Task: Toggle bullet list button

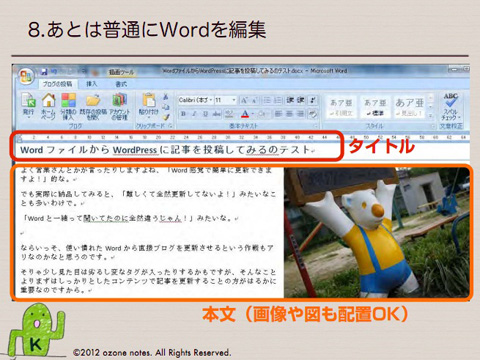Action: 267,100
